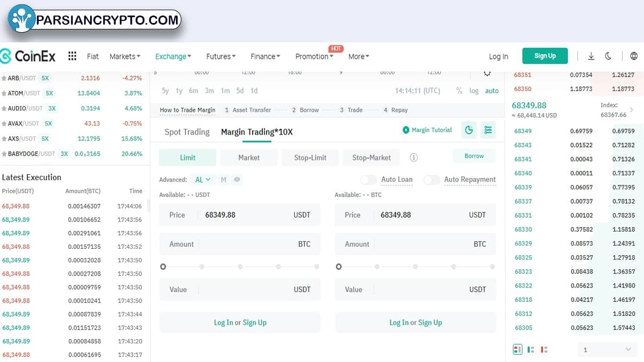Toggle the percent scale on chart

pyautogui.click(x=459, y=91)
